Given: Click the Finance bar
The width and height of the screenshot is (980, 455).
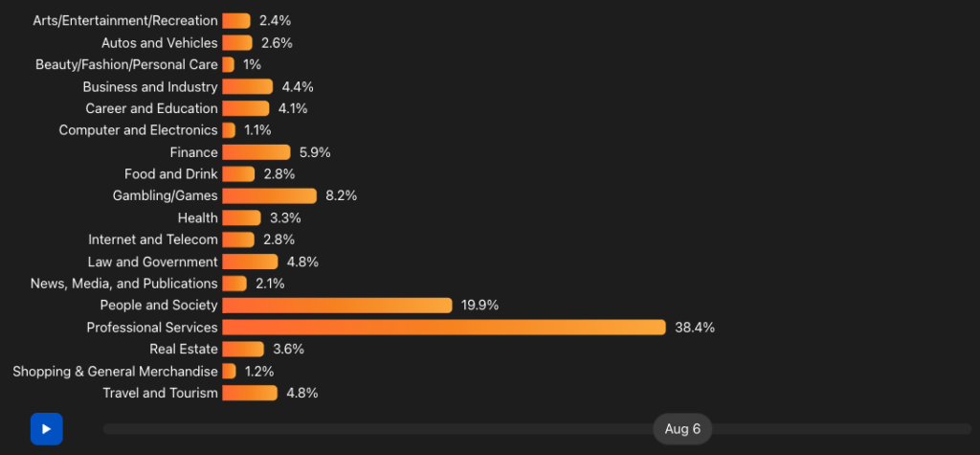Looking at the screenshot, I should coord(256,152).
